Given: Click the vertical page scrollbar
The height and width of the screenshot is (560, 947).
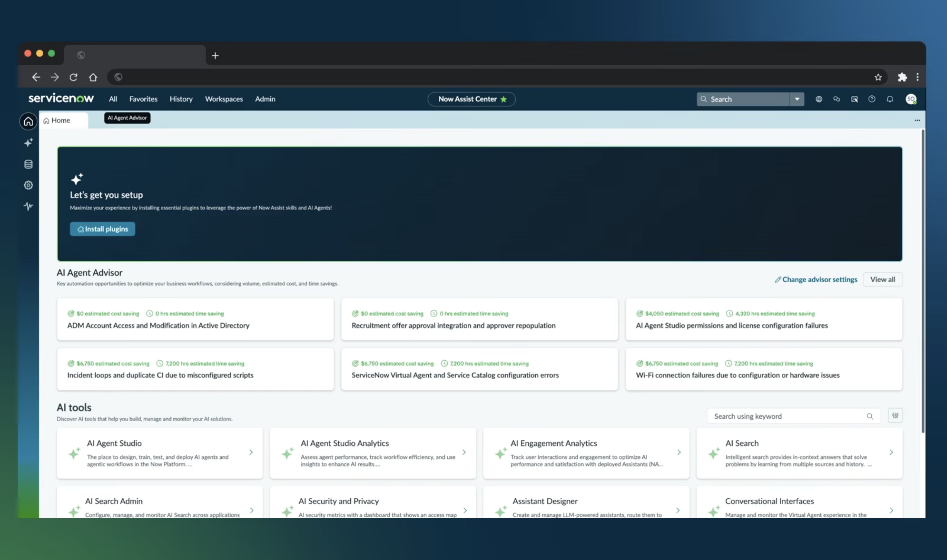Looking at the screenshot, I should click(x=923, y=282).
